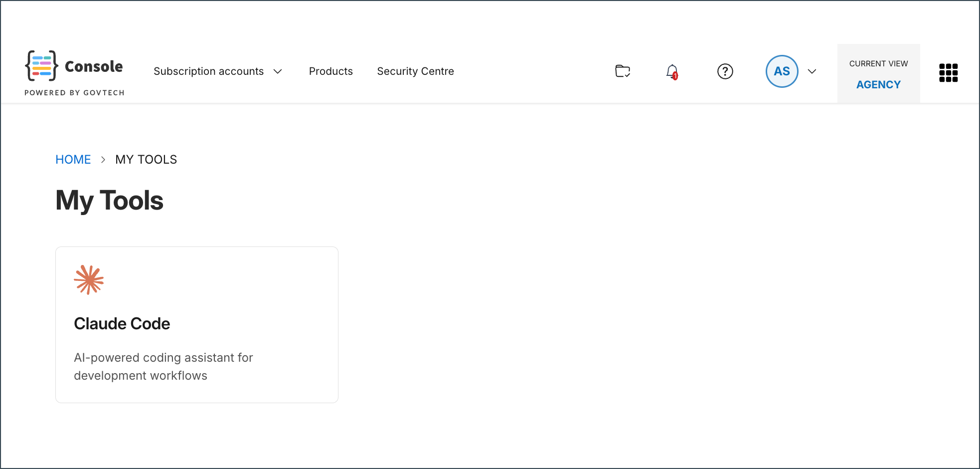
Task: Expand the user account chevron
Action: point(812,71)
